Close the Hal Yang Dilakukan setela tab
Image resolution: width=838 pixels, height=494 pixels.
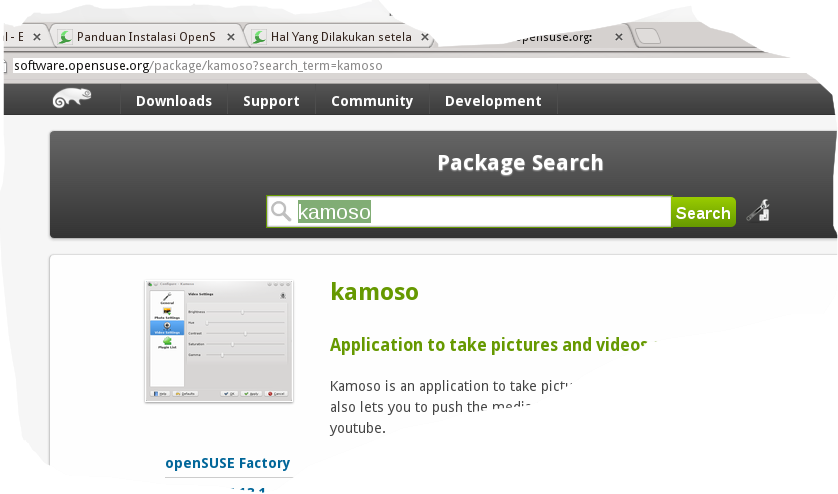425,37
